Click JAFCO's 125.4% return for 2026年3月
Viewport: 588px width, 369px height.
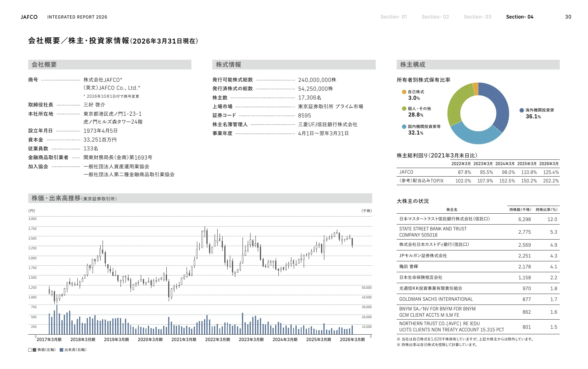click(551, 172)
